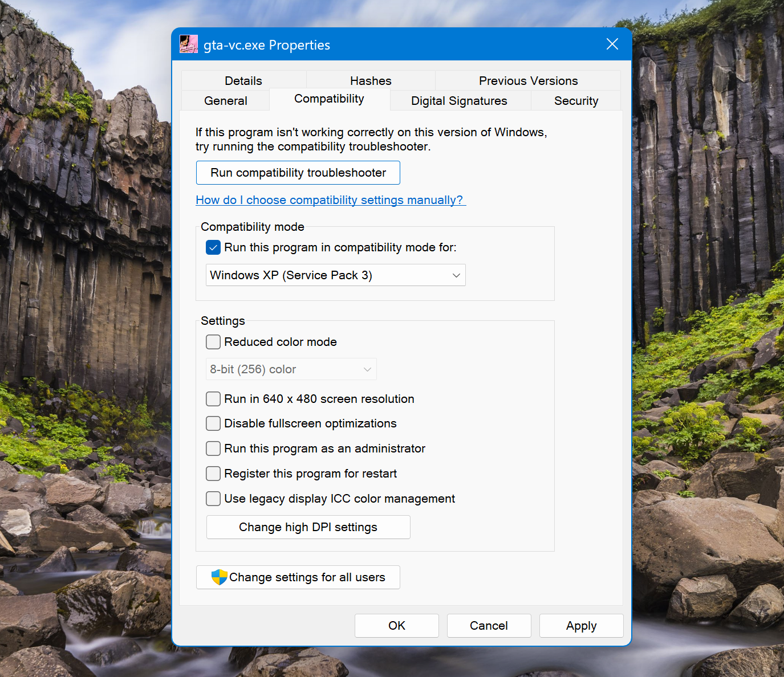Click the Apply button
The height and width of the screenshot is (677, 784).
click(x=582, y=626)
